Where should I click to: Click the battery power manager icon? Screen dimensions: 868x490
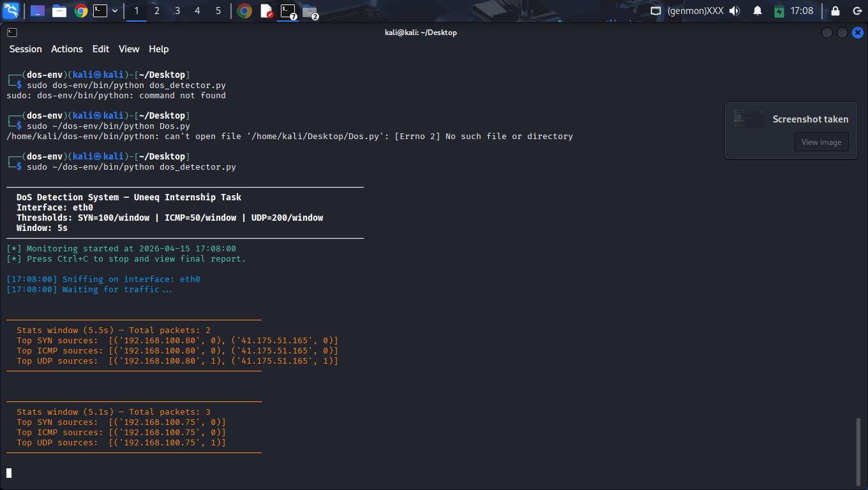click(779, 11)
